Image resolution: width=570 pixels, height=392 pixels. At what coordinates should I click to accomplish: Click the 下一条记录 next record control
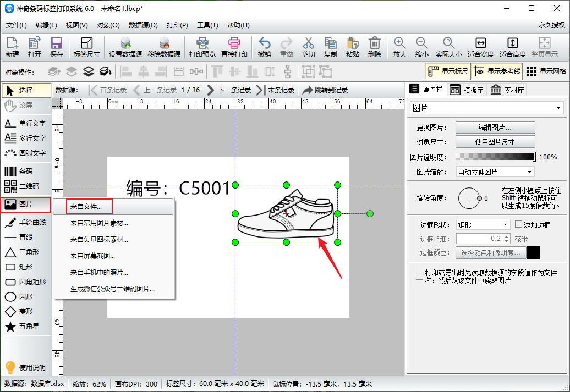point(228,90)
